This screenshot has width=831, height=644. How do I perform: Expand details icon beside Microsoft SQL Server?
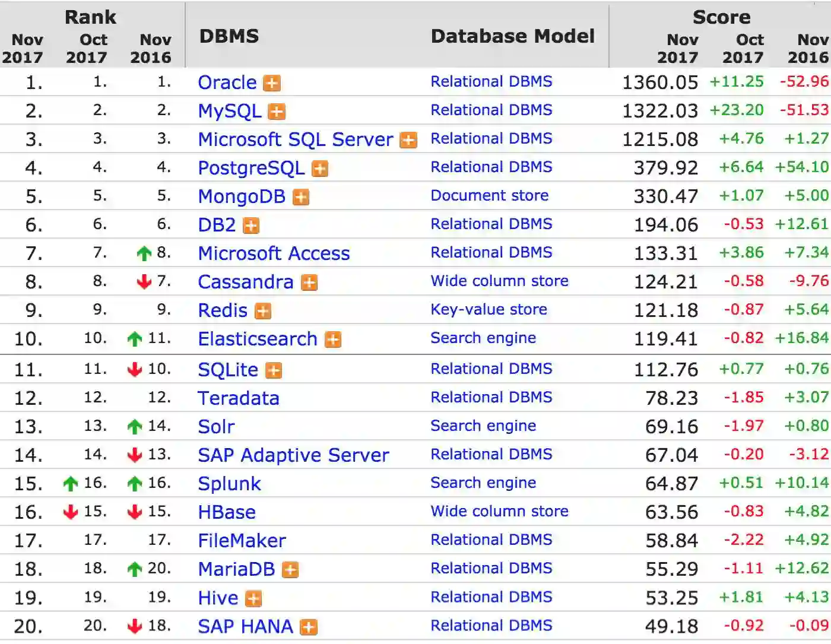408,140
